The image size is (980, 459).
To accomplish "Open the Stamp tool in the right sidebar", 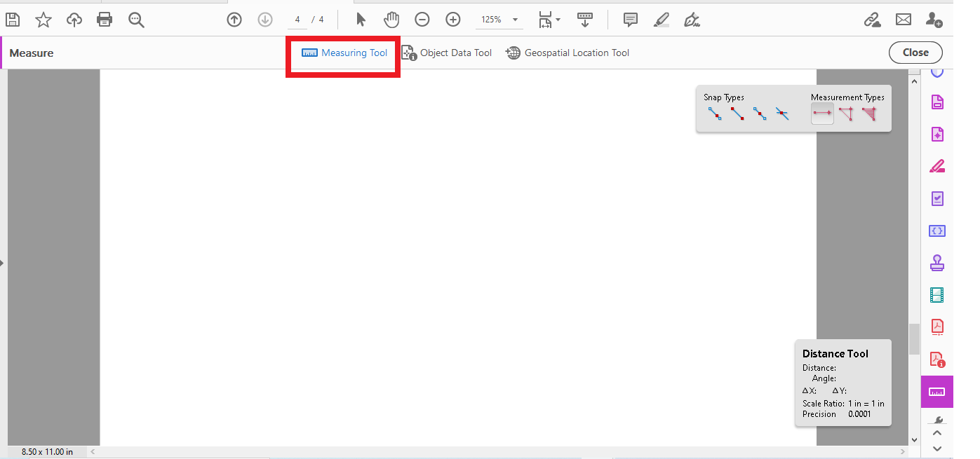I will click(x=937, y=262).
